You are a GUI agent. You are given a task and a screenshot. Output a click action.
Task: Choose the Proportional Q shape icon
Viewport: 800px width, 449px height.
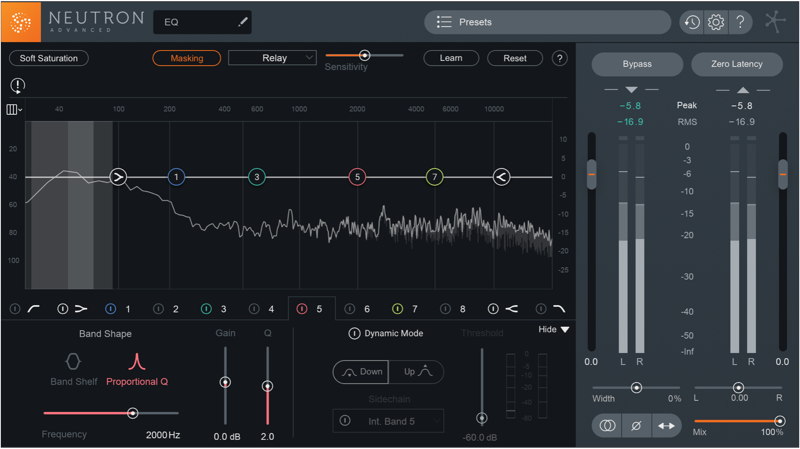[x=137, y=362]
